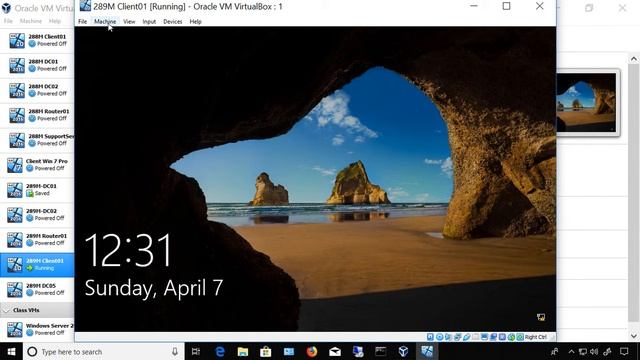
Task: Select the 288M SupportSer virtual machine
Action: 37,140
